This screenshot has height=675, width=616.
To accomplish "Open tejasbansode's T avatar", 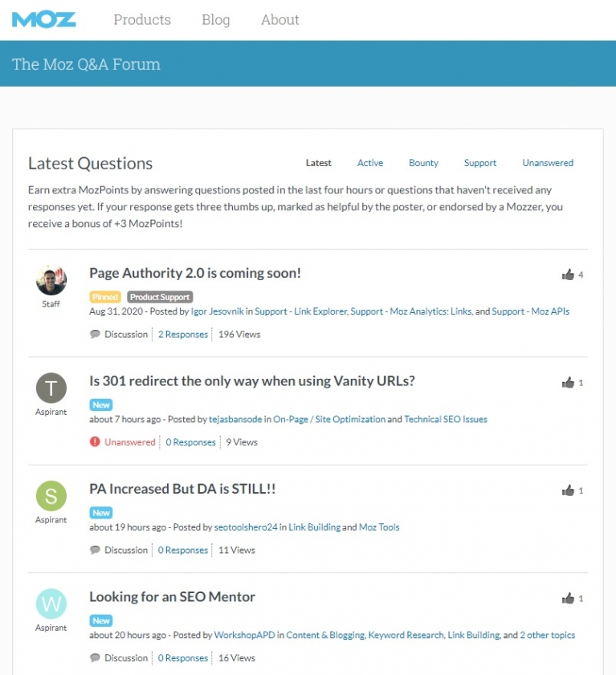I will click(51, 388).
